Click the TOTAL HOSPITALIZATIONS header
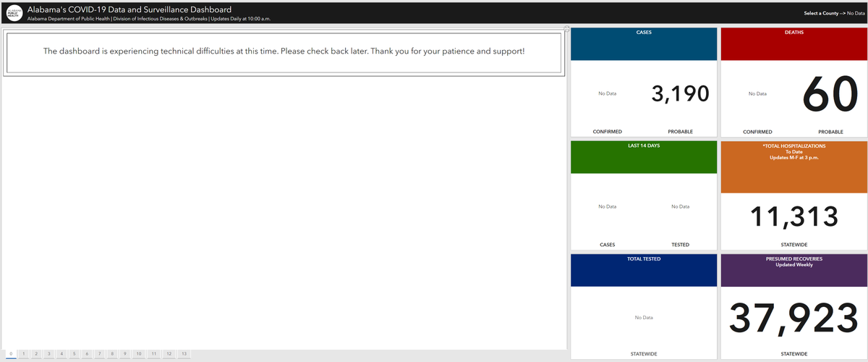Image resolution: width=868 pixels, height=362 pixels. click(x=793, y=167)
